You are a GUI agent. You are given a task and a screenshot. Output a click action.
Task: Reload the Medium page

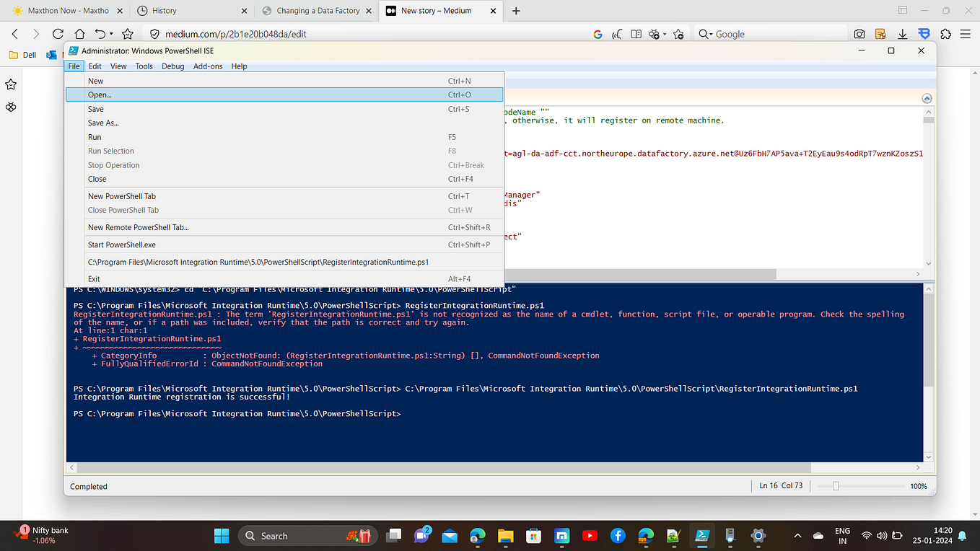point(58,33)
